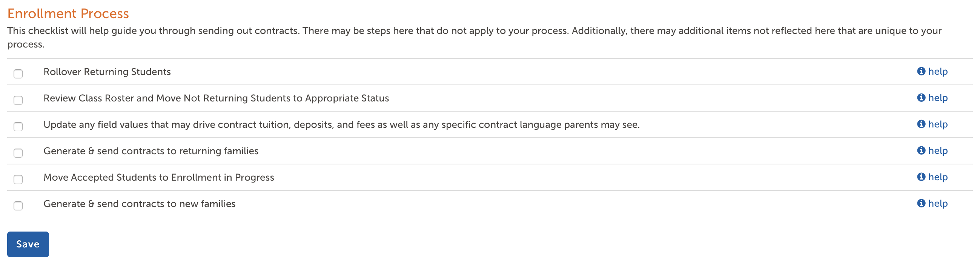
Task: Click the info icon for returning families contracts
Action: point(921,150)
